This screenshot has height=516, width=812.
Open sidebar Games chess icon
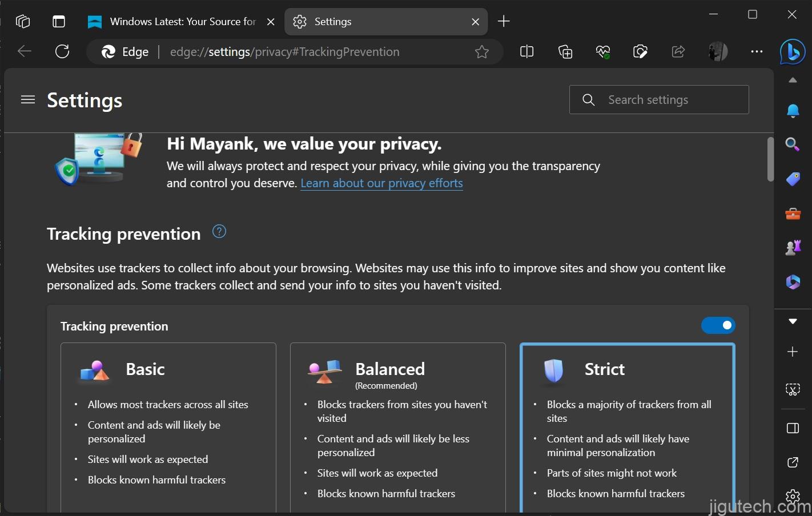[x=793, y=247]
